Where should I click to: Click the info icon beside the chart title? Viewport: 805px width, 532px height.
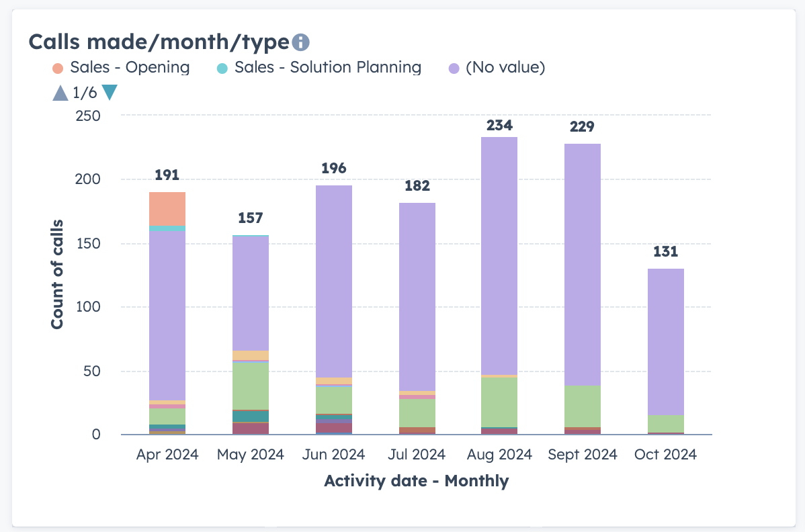pyautogui.click(x=300, y=42)
